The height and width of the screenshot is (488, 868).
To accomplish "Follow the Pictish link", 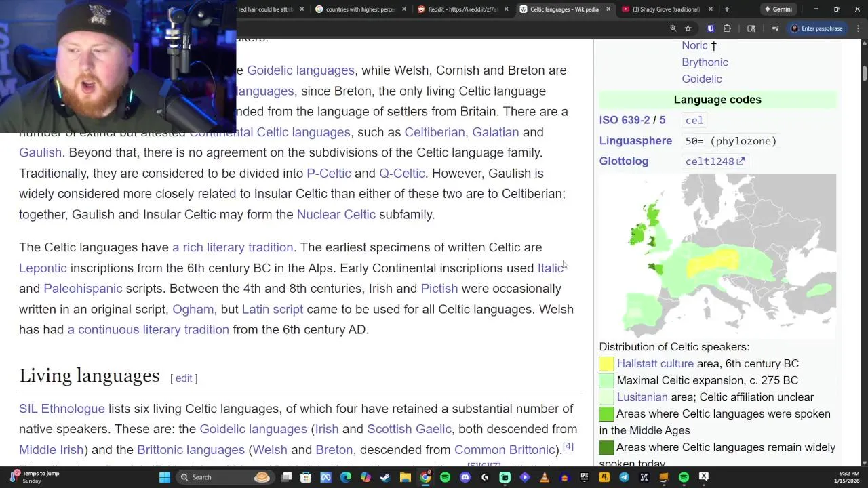I will point(439,289).
